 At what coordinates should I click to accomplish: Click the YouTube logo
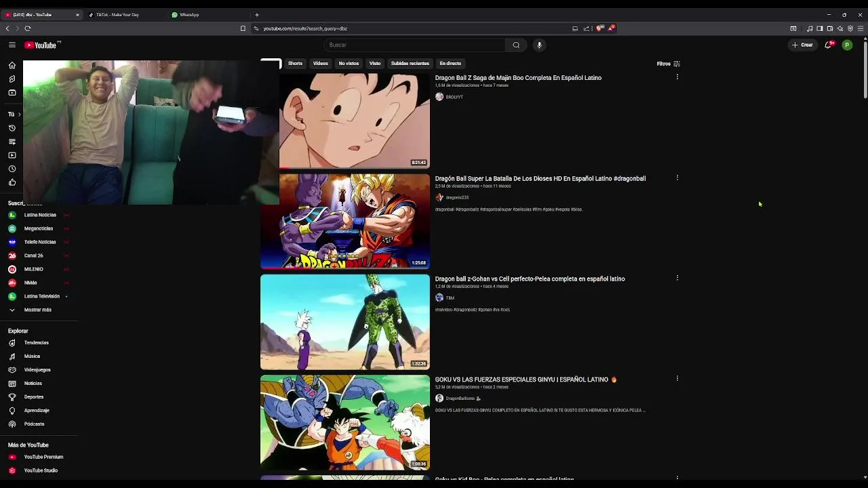41,45
